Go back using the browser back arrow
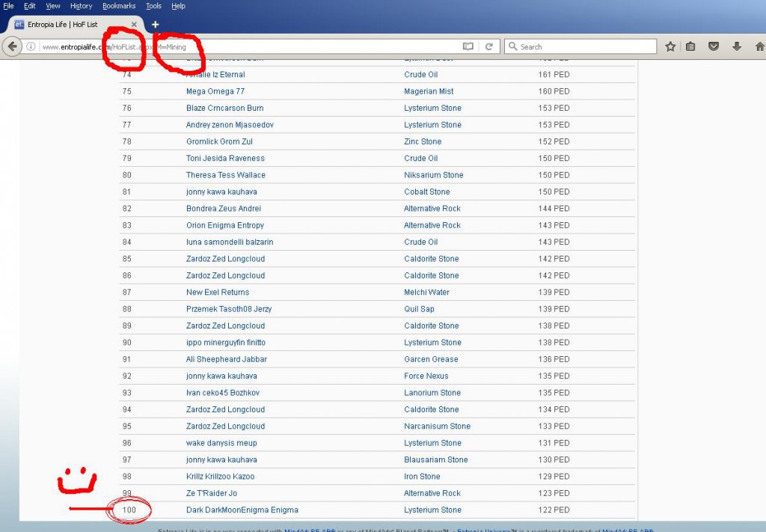 coord(12,46)
